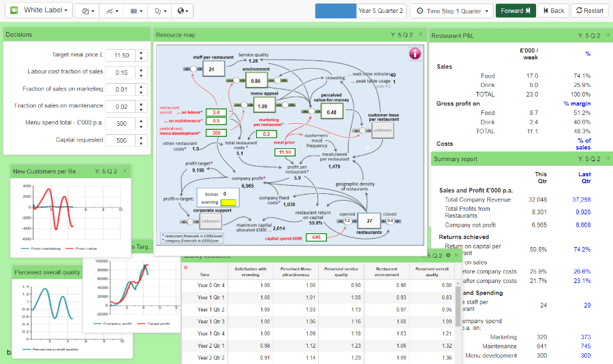Viewport: 613px width, 364px height.
Task: Open the globe icon toolbar menu
Action: click(x=181, y=11)
